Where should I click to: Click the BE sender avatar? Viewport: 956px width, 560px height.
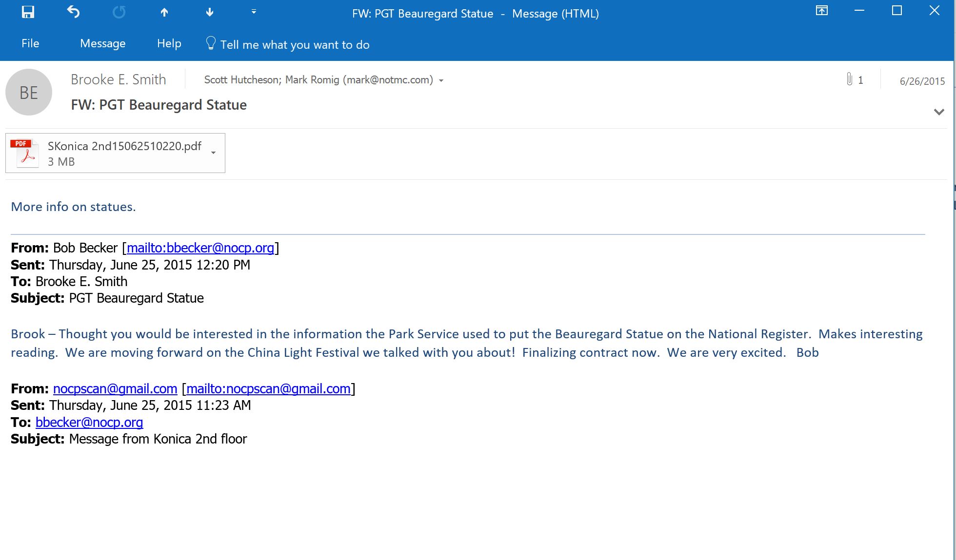(x=29, y=92)
